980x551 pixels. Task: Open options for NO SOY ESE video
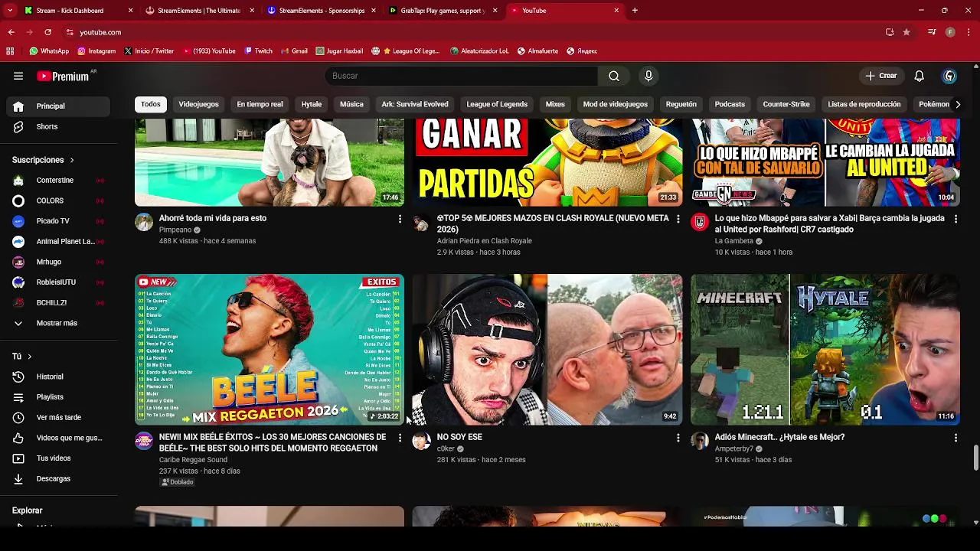677,438
